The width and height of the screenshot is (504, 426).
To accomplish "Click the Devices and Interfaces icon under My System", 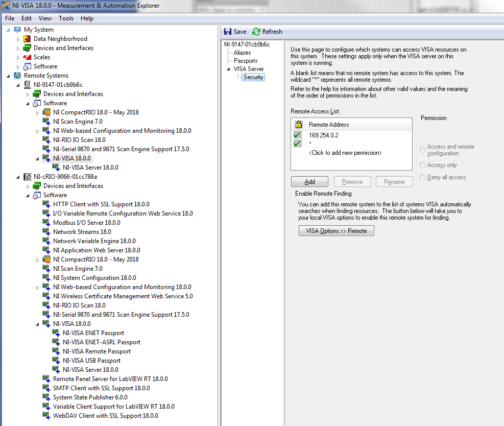I will click(x=27, y=48).
